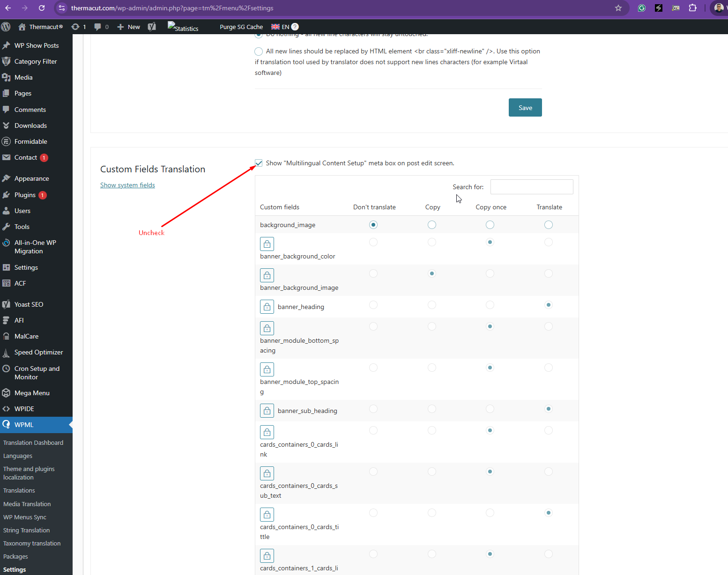
Task: Reload the page with the refresh icon
Action: pyautogui.click(x=42, y=8)
